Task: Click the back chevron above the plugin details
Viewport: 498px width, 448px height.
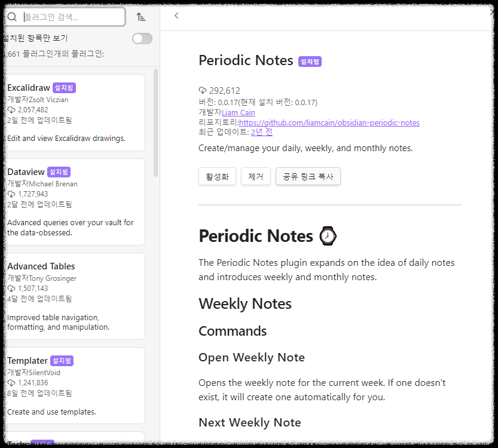Action: click(x=176, y=16)
